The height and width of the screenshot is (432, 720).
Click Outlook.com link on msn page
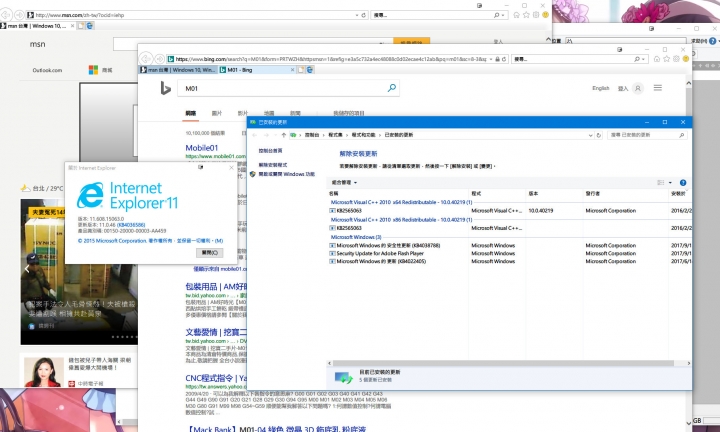point(47,70)
